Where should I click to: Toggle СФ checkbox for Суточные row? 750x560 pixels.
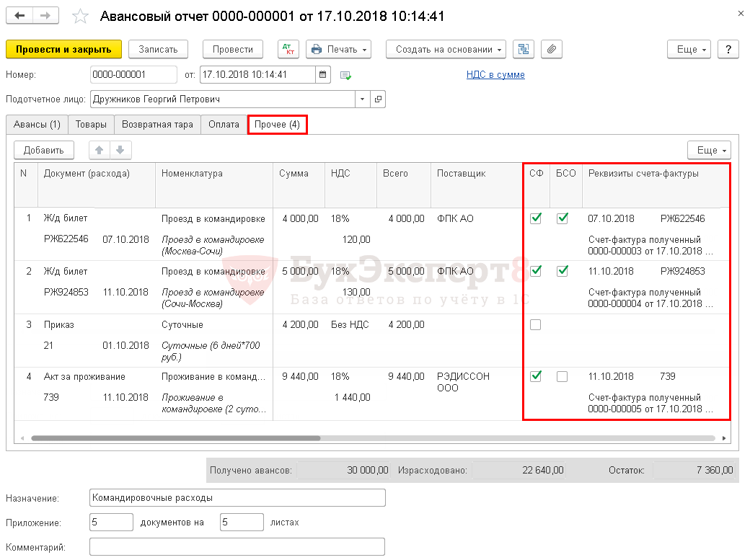[535, 324]
